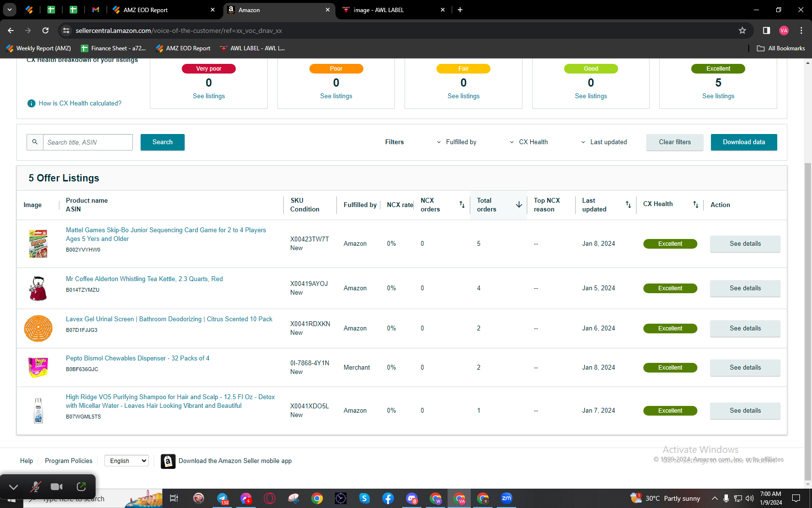Image resolution: width=812 pixels, height=508 pixels.
Task: Open Discord from the taskbar
Action: (x=412, y=498)
